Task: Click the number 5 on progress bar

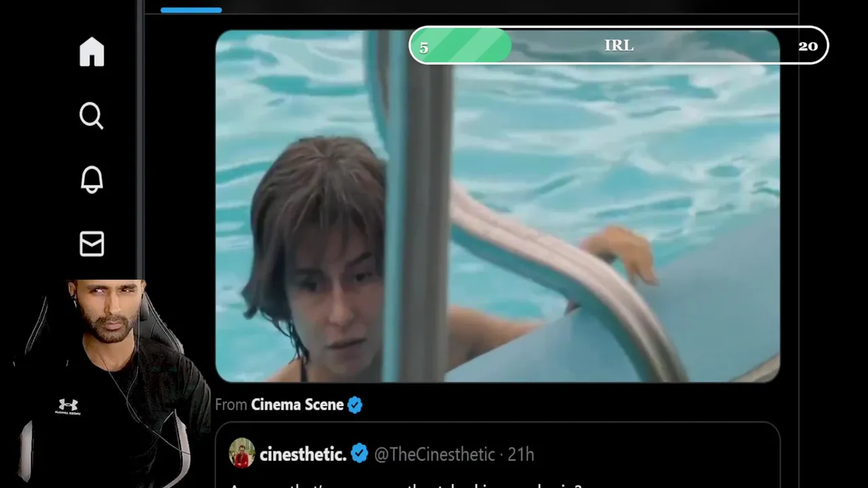Action: point(424,48)
